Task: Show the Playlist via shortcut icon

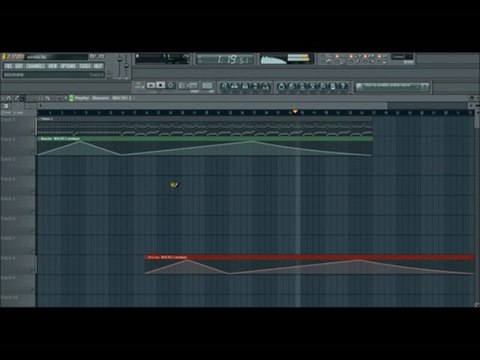Action: point(224,87)
